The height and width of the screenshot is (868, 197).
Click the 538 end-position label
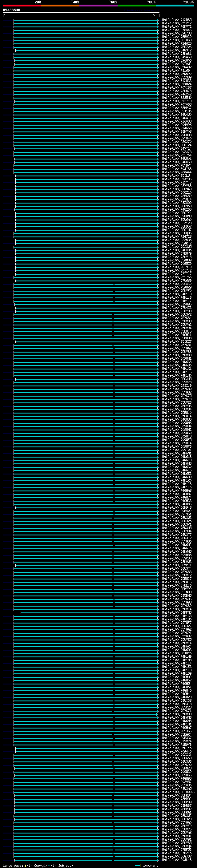(x=155, y=15)
